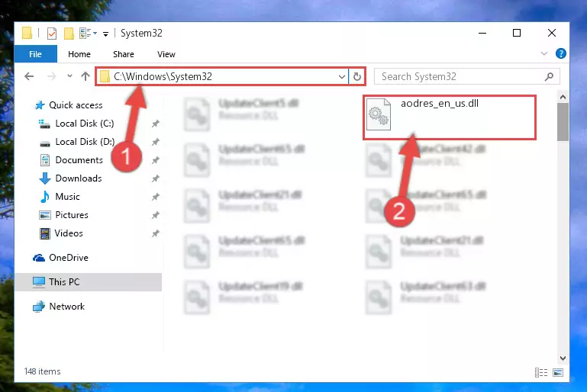Viewport: 587px width, 392px height.
Task: Click the folder icon in title bar
Action: point(27,33)
